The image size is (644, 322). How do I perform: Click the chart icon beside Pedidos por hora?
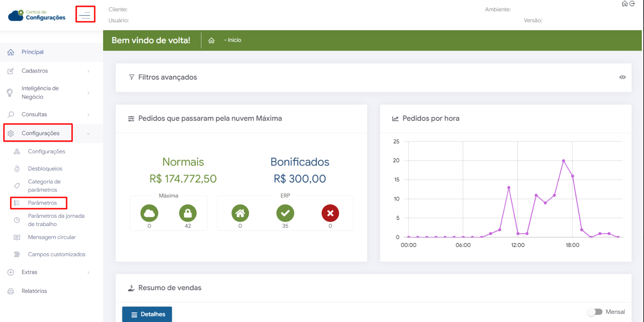click(x=395, y=118)
